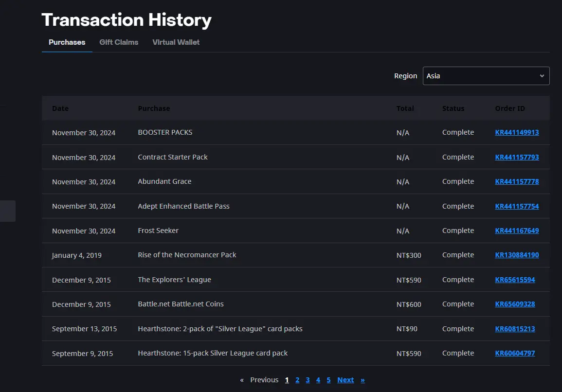View order KR65615594 for Explorers' League
562x392 pixels.
click(x=515, y=280)
